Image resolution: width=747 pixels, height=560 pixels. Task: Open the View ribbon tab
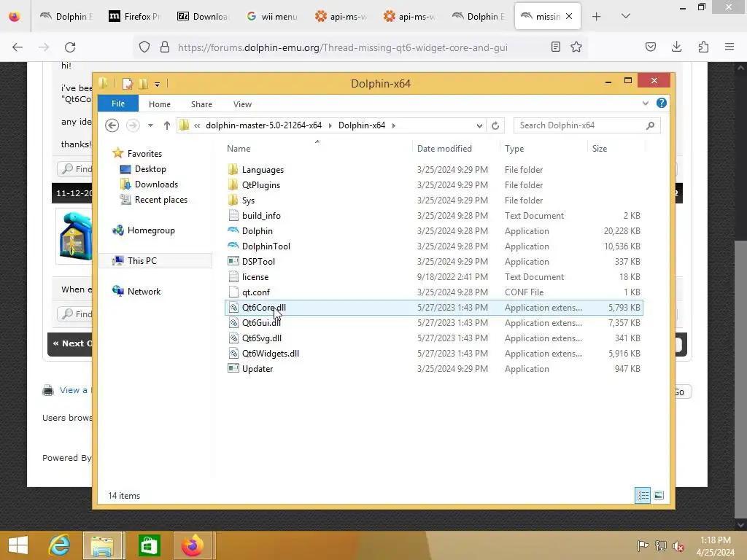pyautogui.click(x=242, y=104)
